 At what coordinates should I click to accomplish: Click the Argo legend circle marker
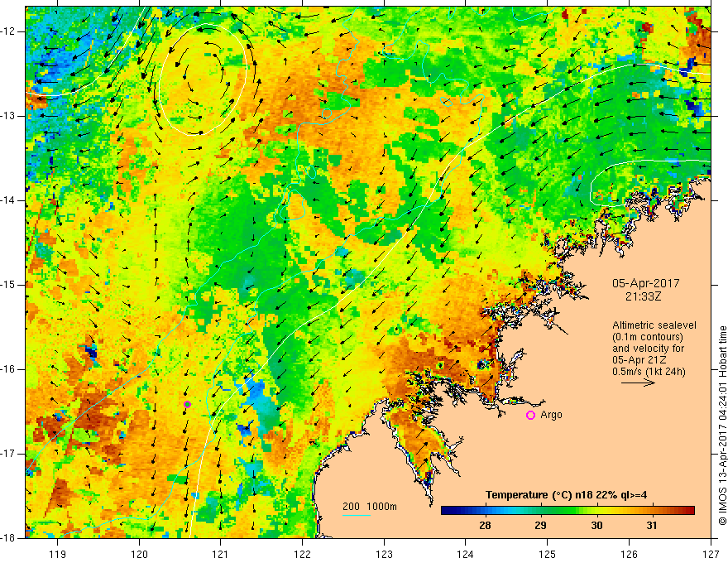tap(530, 416)
